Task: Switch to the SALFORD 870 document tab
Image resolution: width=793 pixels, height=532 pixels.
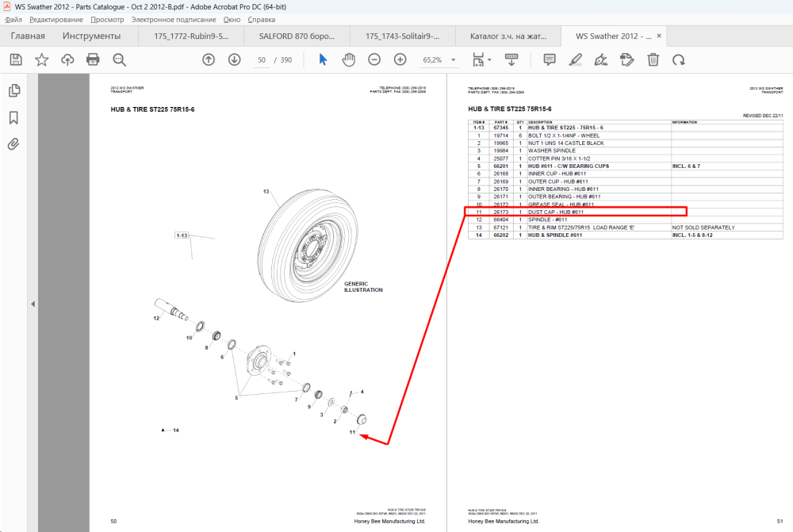Action: [297, 36]
